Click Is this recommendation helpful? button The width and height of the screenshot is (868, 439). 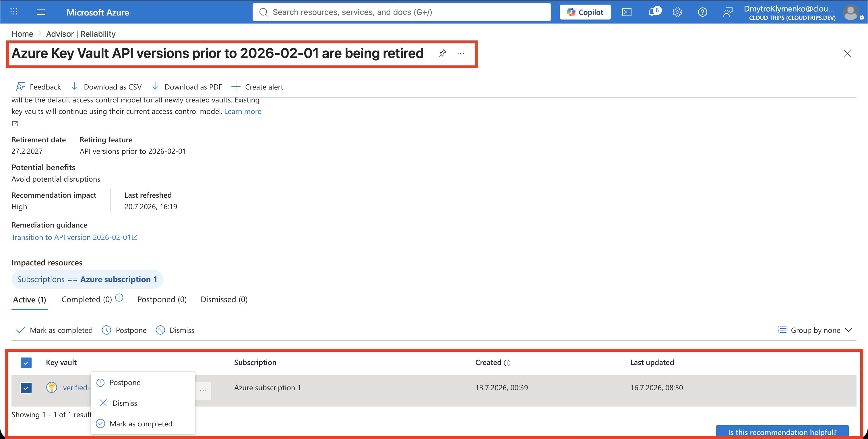[x=782, y=432]
